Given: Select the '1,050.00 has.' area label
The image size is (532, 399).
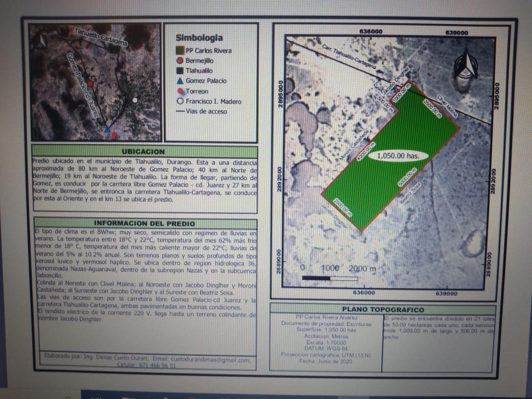Looking at the screenshot, I should [398, 156].
